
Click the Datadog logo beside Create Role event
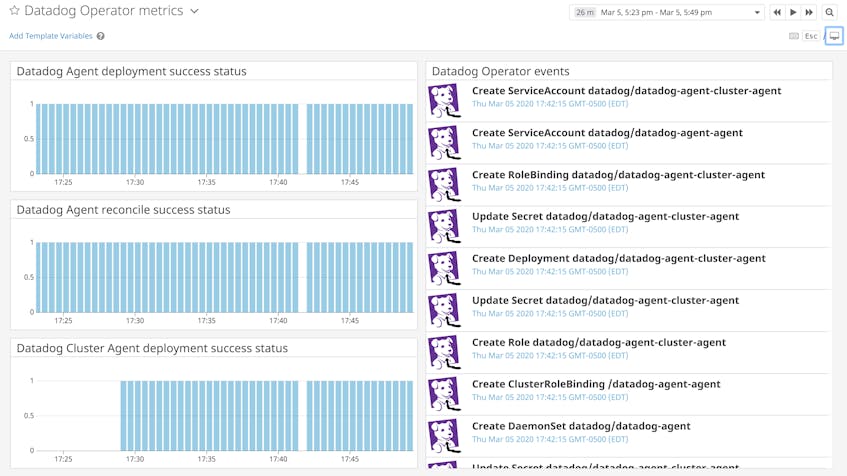(x=445, y=351)
